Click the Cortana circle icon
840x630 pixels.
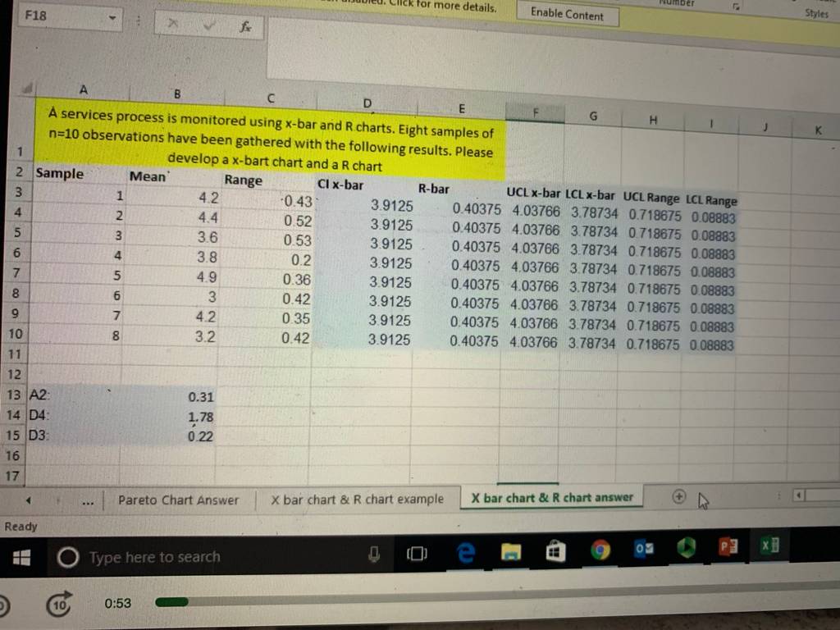click(68, 558)
